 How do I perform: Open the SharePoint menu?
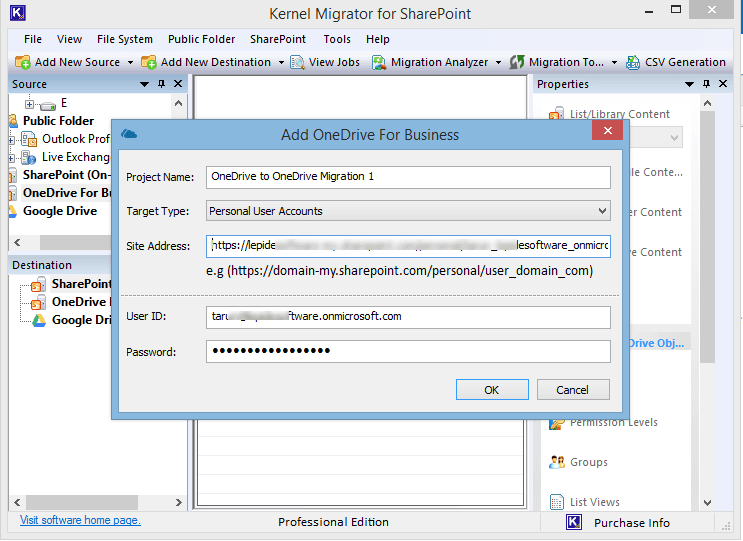278,39
